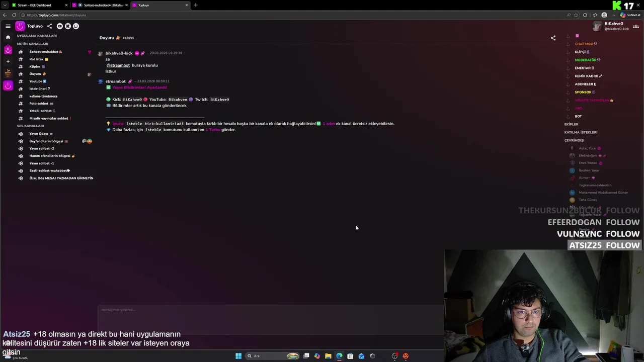Add a server with the plus icon

tap(8, 61)
